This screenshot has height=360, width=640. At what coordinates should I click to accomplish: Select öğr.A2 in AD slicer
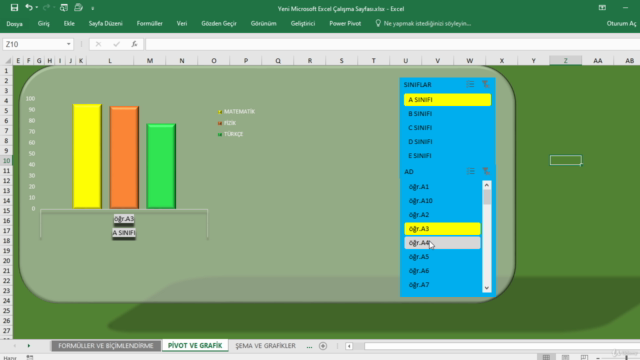442,215
